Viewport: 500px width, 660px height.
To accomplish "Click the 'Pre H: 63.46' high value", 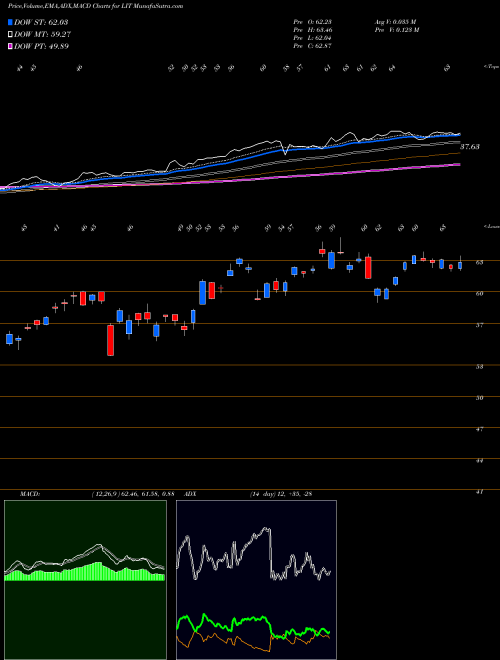I will [x=314, y=30].
